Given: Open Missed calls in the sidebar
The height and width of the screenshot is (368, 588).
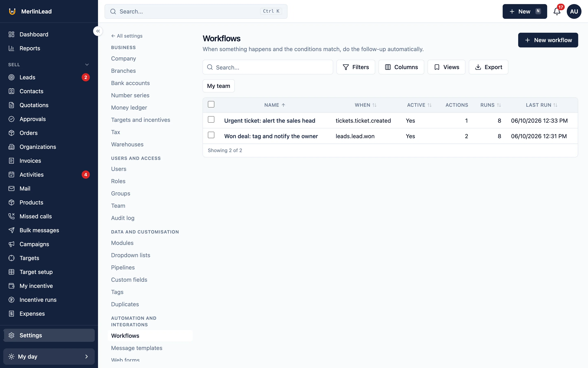Looking at the screenshot, I should (49, 216).
